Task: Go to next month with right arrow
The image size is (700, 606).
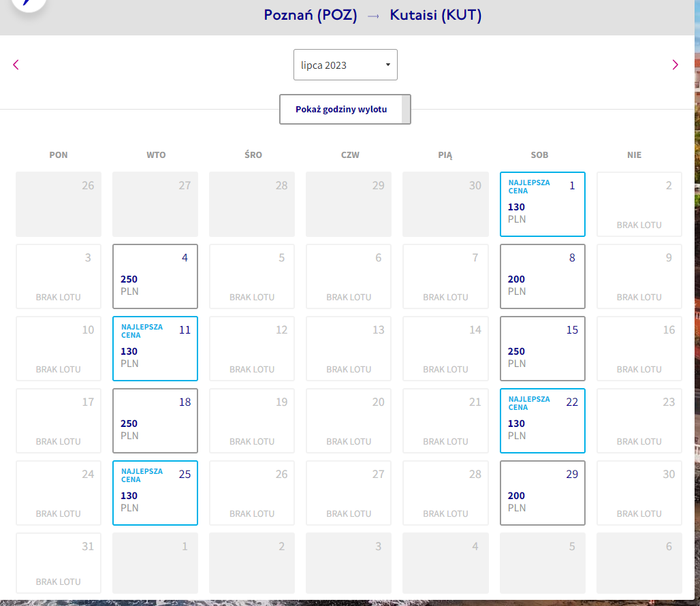Action: 675,65
